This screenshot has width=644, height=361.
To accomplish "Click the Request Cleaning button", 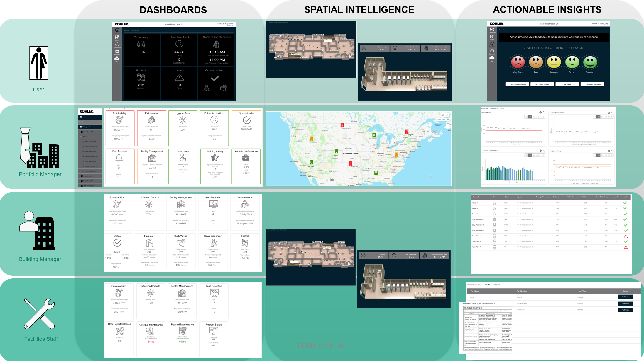I will (x=518, y=84).
